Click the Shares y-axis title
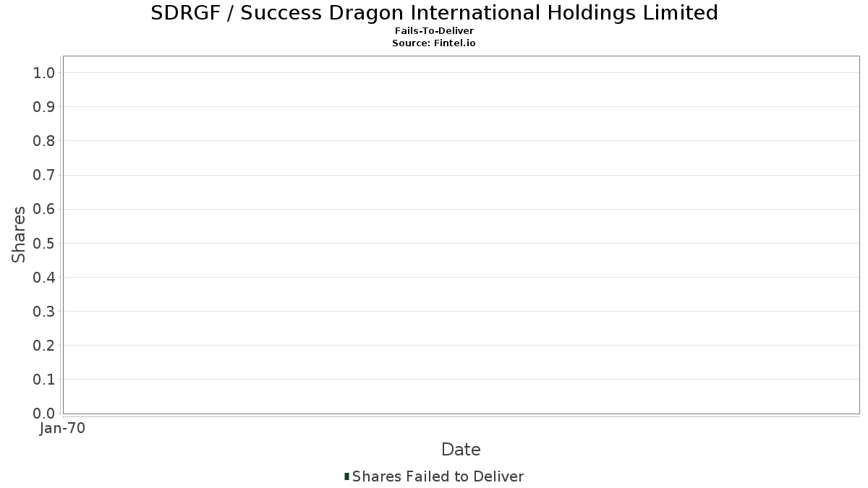This screenshot has width=868, height=488. point(19,234)
